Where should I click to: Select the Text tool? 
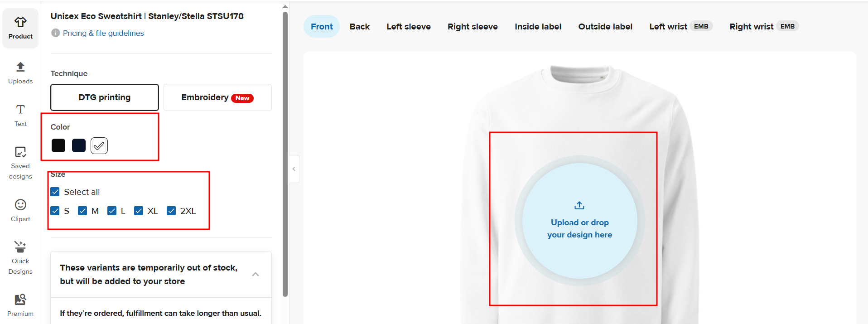[20, 116]
